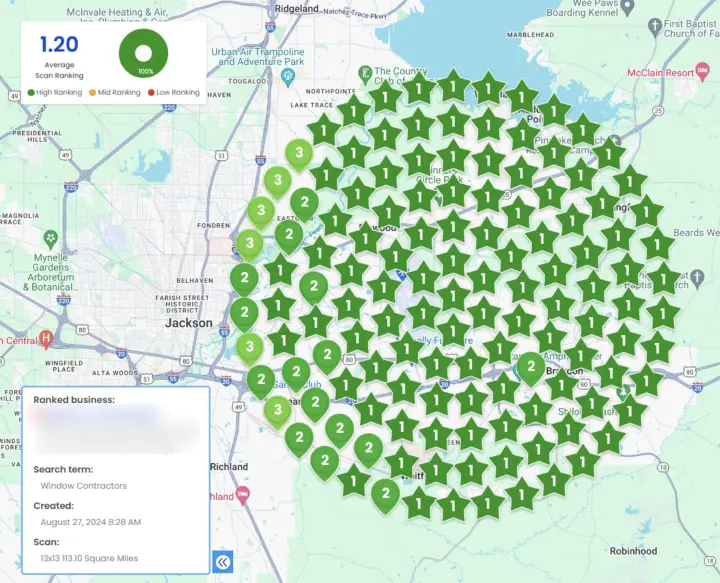Select pink hotel marker below Richland

[243, 495]
